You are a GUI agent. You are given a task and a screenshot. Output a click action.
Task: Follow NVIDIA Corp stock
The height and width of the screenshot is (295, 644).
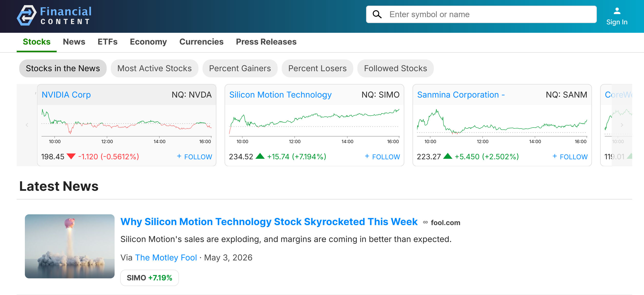tap(195, 156)
